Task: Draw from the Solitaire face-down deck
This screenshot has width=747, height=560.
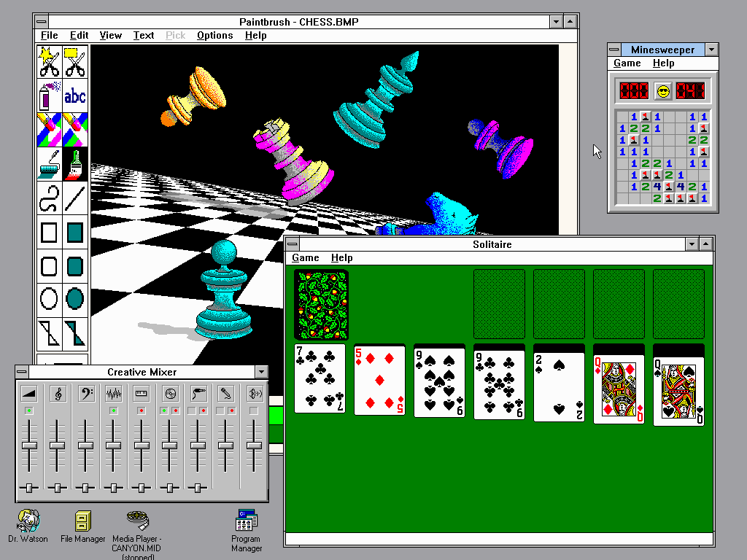Action: point(322,304)
